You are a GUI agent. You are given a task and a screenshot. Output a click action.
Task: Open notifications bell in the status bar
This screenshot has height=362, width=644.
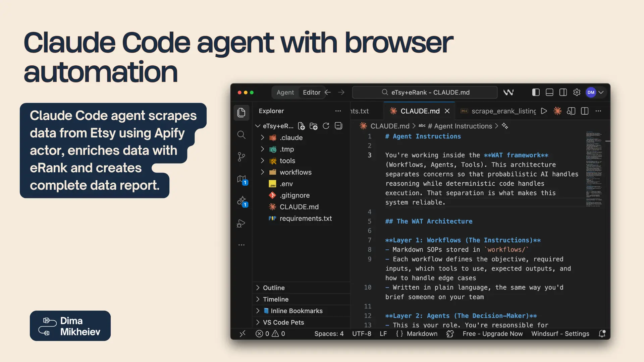602,334
